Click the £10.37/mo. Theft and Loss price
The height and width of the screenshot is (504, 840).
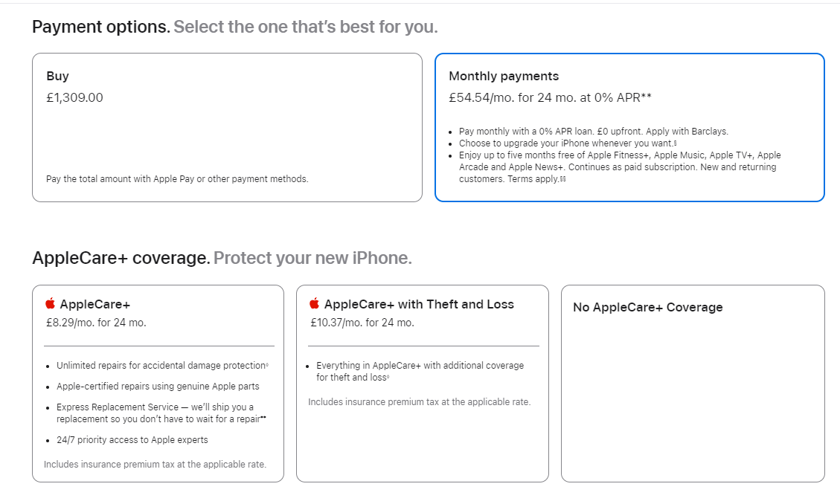point(362,323)
